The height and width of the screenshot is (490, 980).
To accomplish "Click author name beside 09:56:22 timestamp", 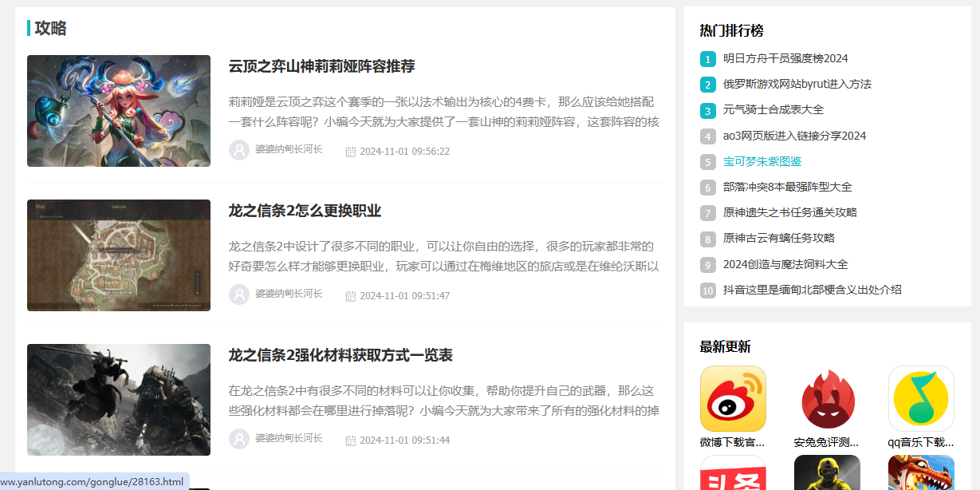I will point(289,149).
